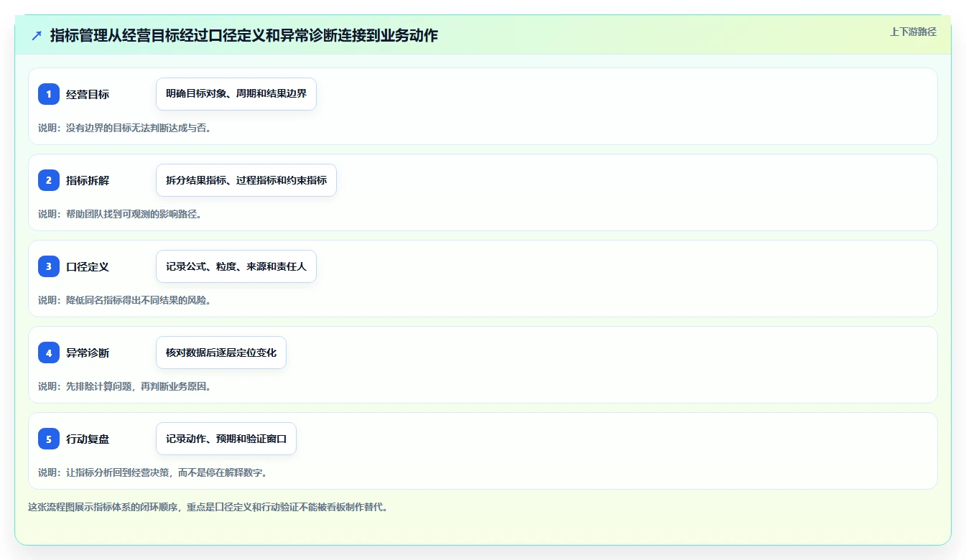Click the 上下游路径 label

point(913,32)
